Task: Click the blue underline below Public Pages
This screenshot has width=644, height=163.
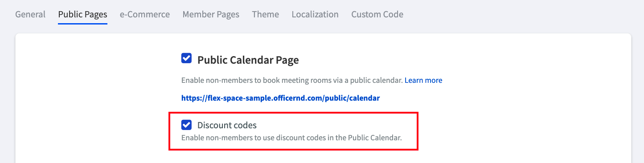Action: point(82,23)
